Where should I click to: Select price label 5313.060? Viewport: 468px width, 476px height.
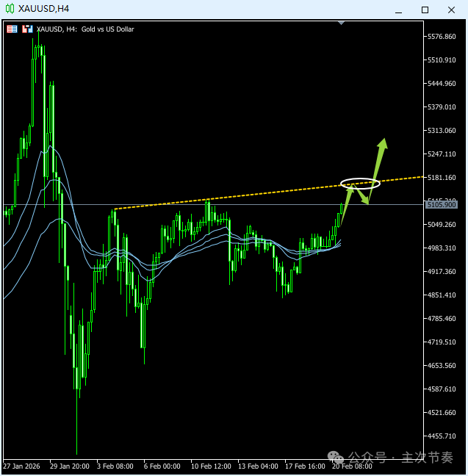(442, 131)
